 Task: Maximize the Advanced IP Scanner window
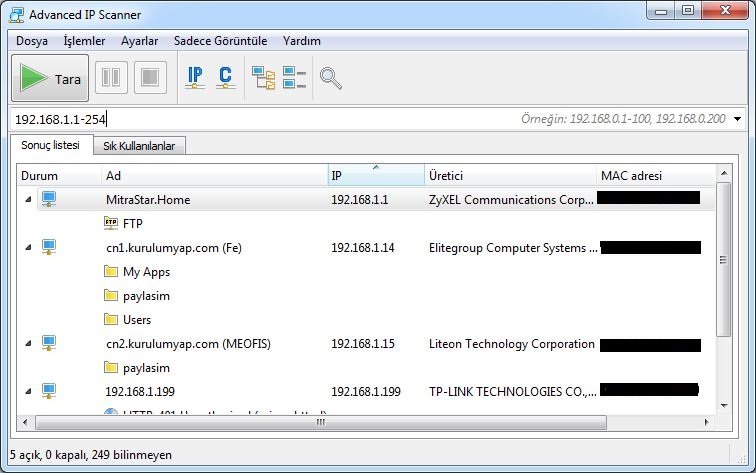(688, 11)
